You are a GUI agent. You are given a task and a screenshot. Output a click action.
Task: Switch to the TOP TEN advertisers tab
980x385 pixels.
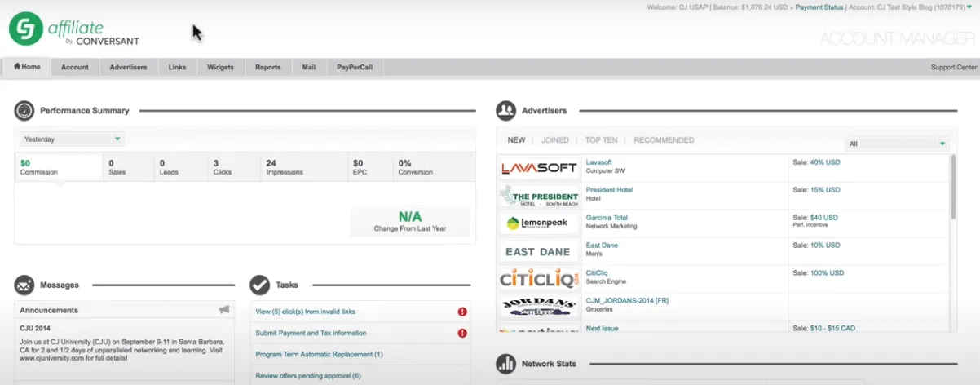[x=602, y=140]
